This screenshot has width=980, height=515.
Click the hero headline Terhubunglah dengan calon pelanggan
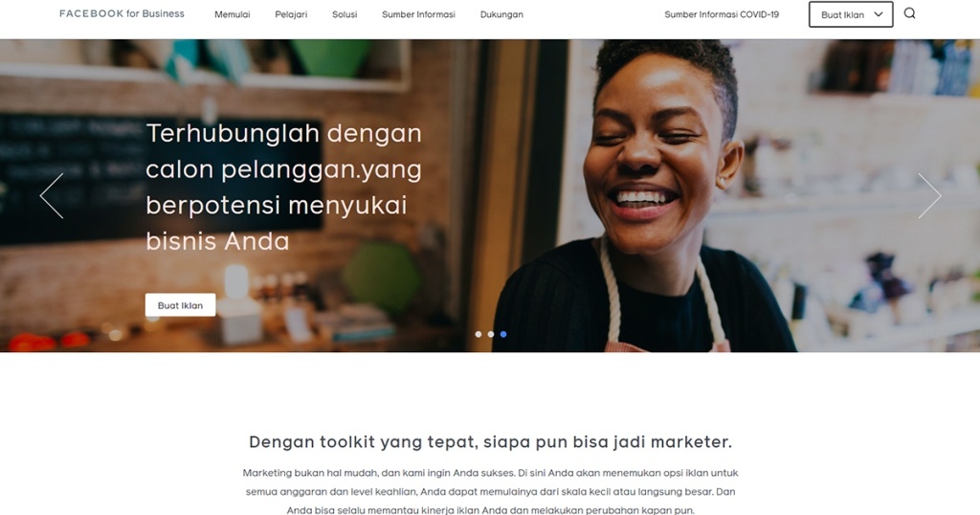point(283,187)
